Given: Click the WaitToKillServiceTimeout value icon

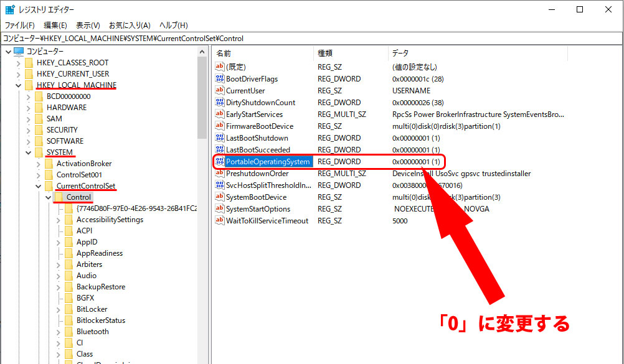Looking at the screenshot, I should click(x=220, y=220).
